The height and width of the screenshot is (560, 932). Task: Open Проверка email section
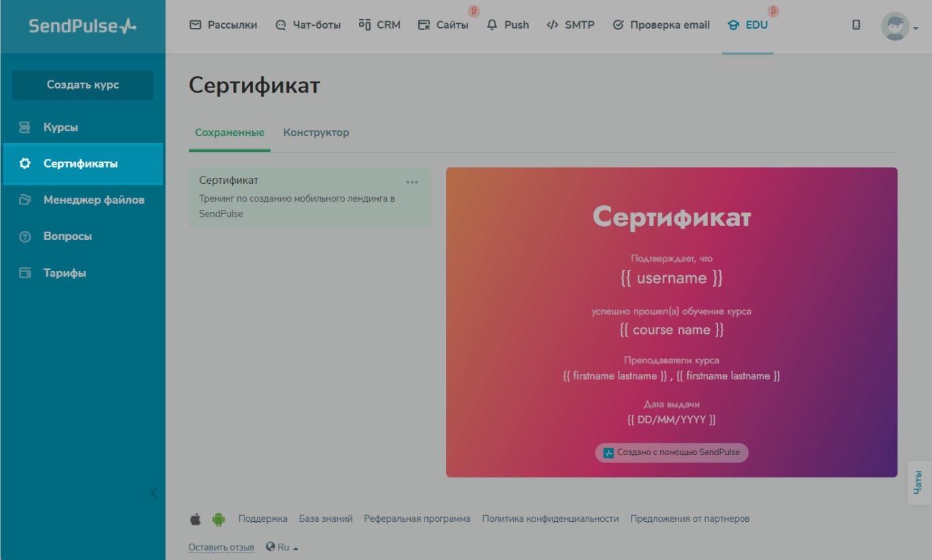click(x=661, y=25)
